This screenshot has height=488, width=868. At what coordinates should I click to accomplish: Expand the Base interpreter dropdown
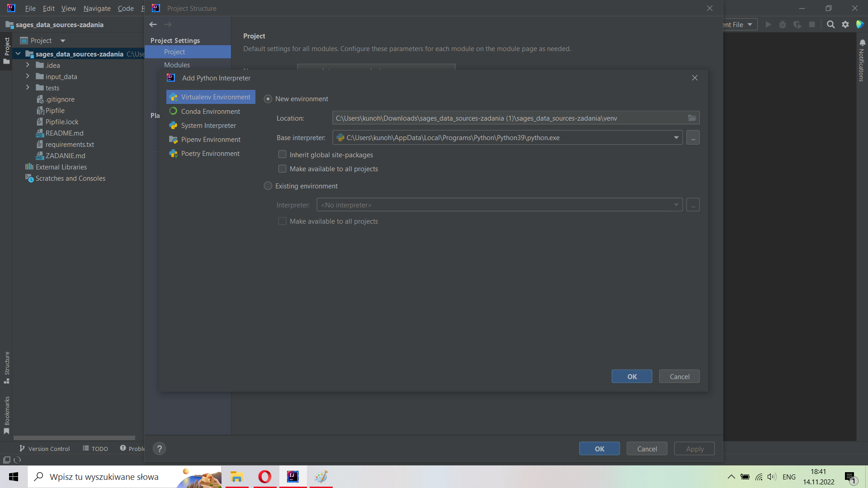676,138
